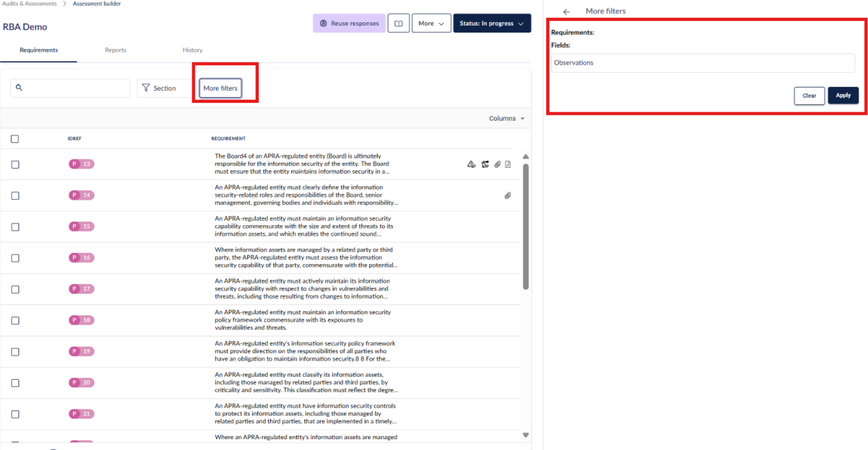Toggle the select-all checkbox in table header
This screenshot has width=868, height=450.
(x=15, y=139)
